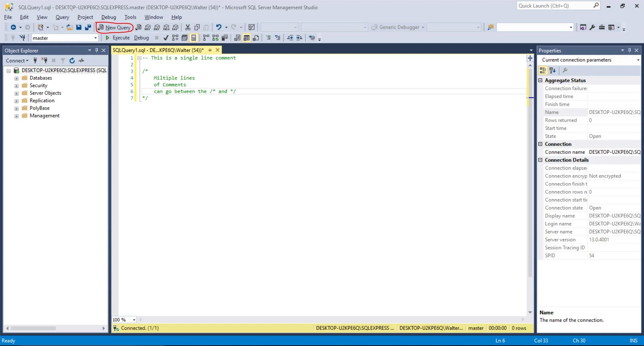Open the Window menu
Screen dimensions: 644x346
pos(154,17)
